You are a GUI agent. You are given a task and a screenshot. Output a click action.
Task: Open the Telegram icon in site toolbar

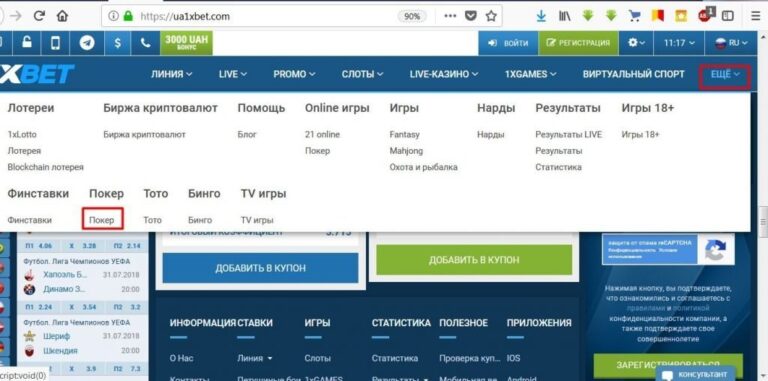point(87,43)
